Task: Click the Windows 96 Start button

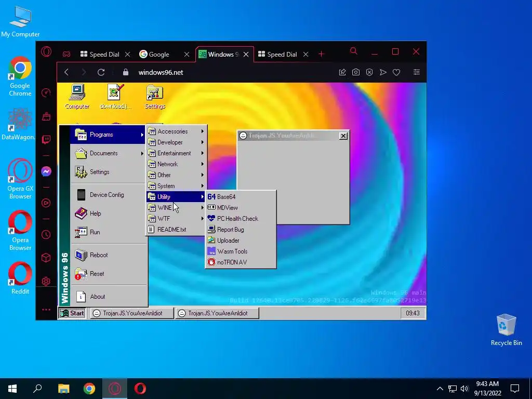Action: (72, 313)
